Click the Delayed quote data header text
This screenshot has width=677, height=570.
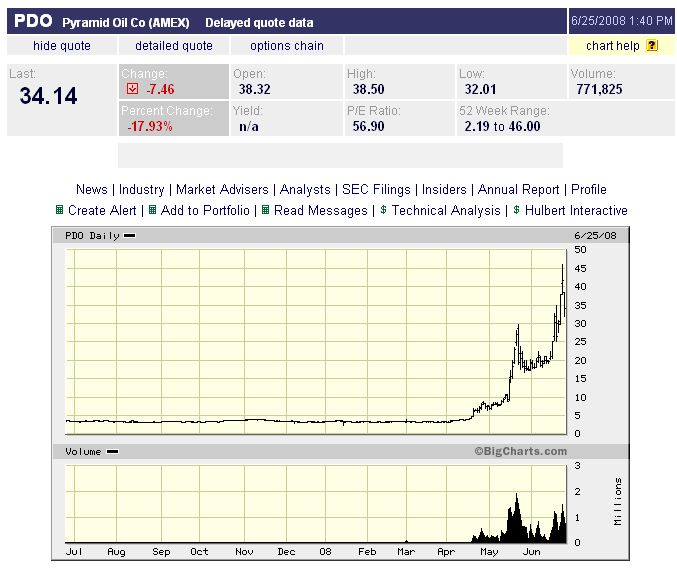coord(259,22)
